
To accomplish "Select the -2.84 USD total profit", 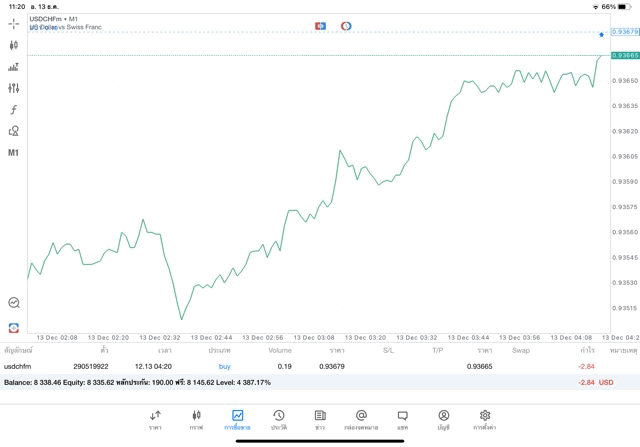I will (x=596, y=383).
